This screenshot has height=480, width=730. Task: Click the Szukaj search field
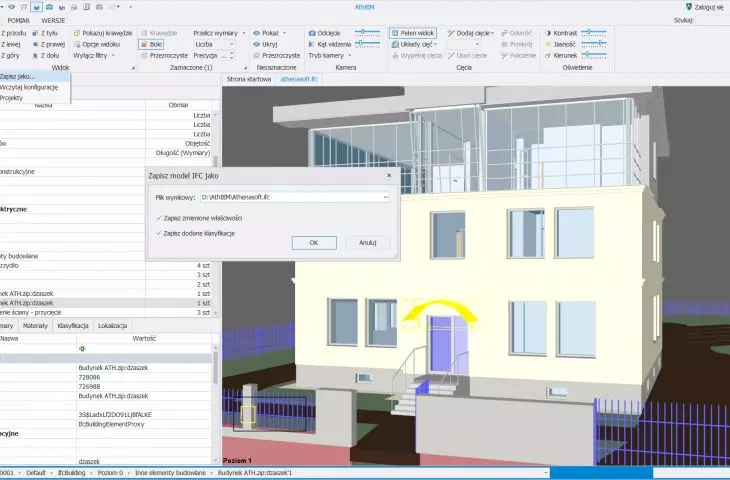[712, 20]
